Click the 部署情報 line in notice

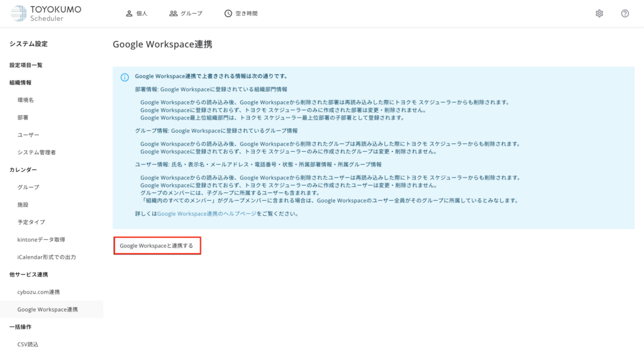211,89
